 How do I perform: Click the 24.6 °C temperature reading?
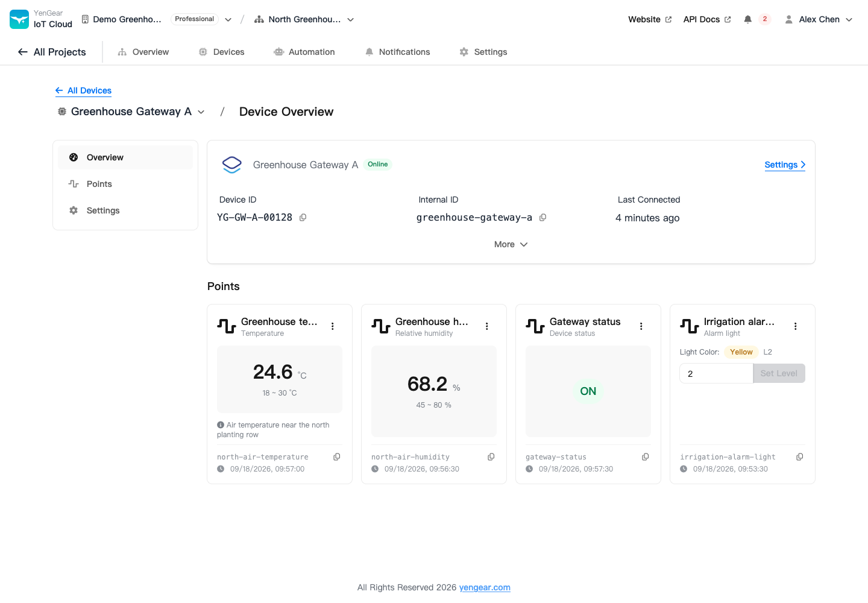coord(280,373)
